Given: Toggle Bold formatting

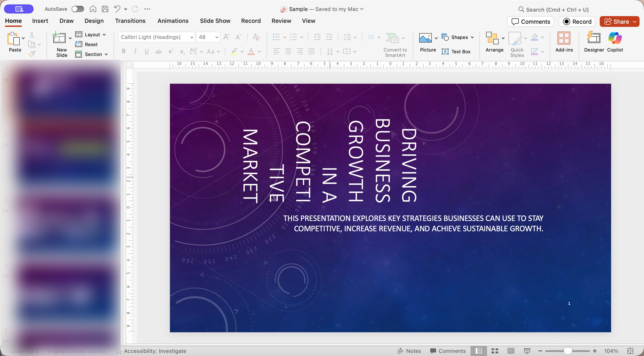Looking at the screenshot, I should 123,51.
